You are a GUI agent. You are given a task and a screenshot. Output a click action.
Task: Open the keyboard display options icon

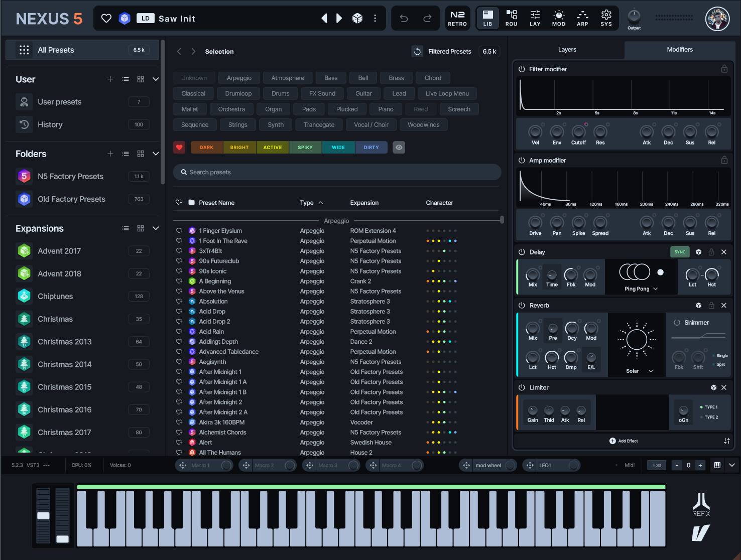717,465
